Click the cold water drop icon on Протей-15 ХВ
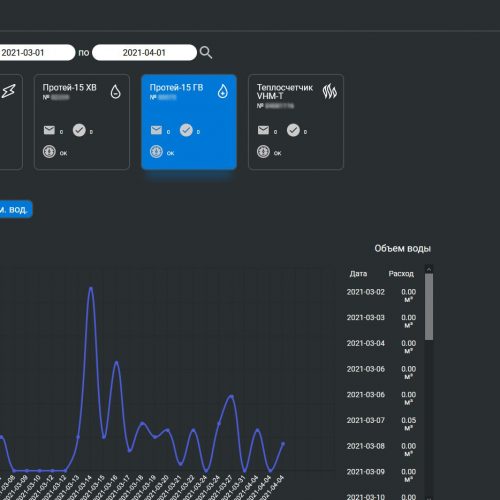 click(x=115, y=91)
